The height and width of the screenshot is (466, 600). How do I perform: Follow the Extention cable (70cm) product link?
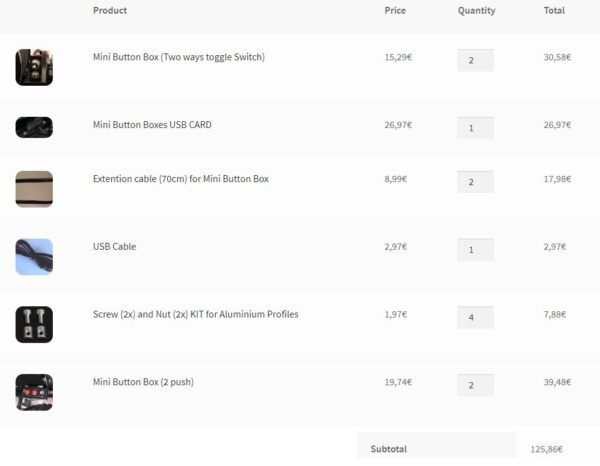tap(181, 179)
